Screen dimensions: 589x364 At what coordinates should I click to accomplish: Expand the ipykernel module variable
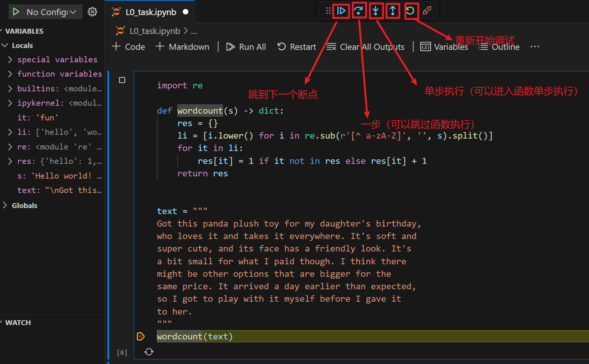coord(52,103)
